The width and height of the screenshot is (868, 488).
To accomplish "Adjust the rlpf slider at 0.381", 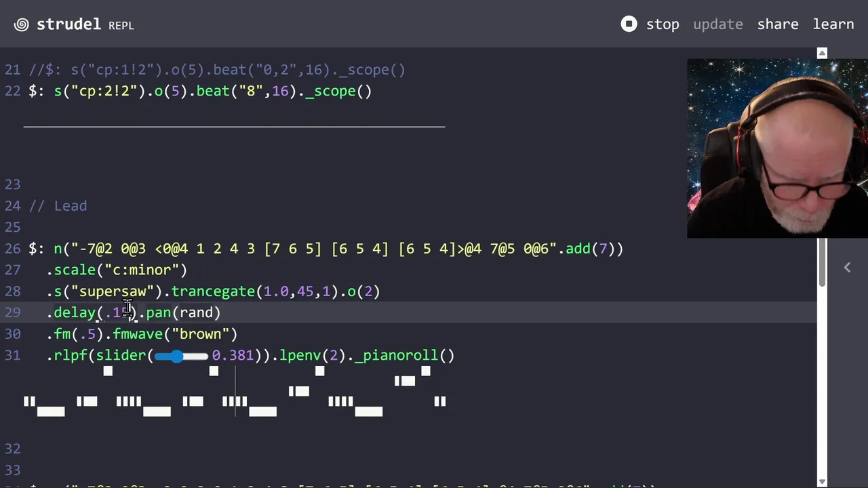I will [x=181, y=356].
